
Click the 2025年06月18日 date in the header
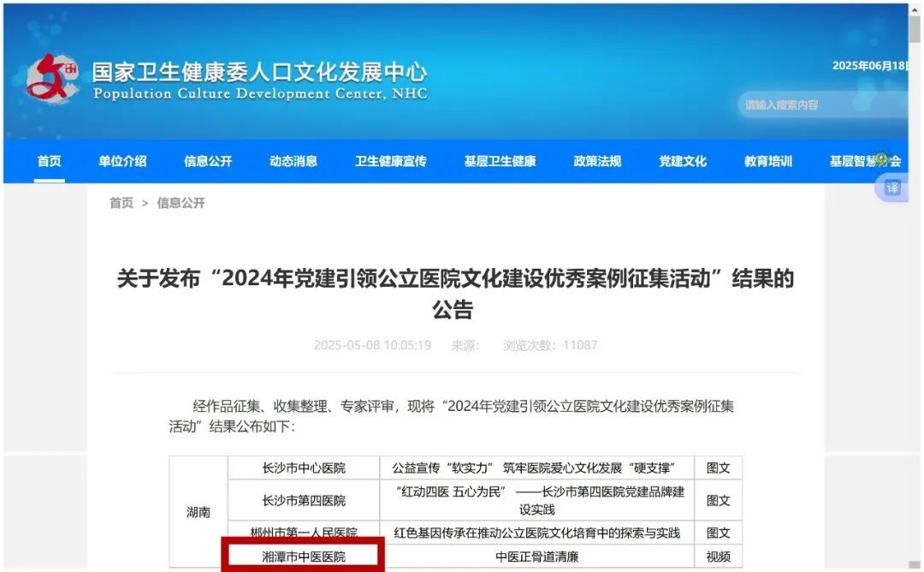[870, 65]
